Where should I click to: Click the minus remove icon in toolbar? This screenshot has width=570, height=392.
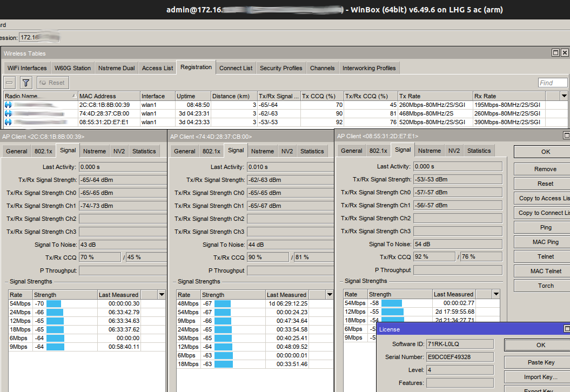click(9, 83)
